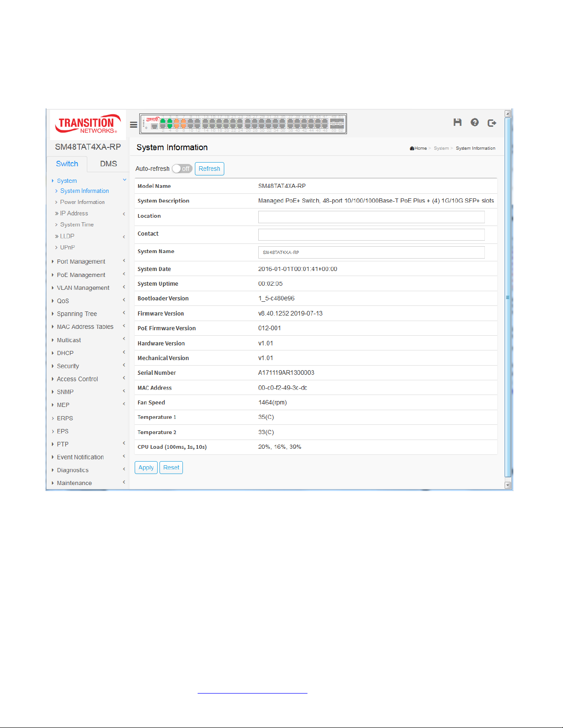Expand the Multicast menu

(x=69, y=340)
